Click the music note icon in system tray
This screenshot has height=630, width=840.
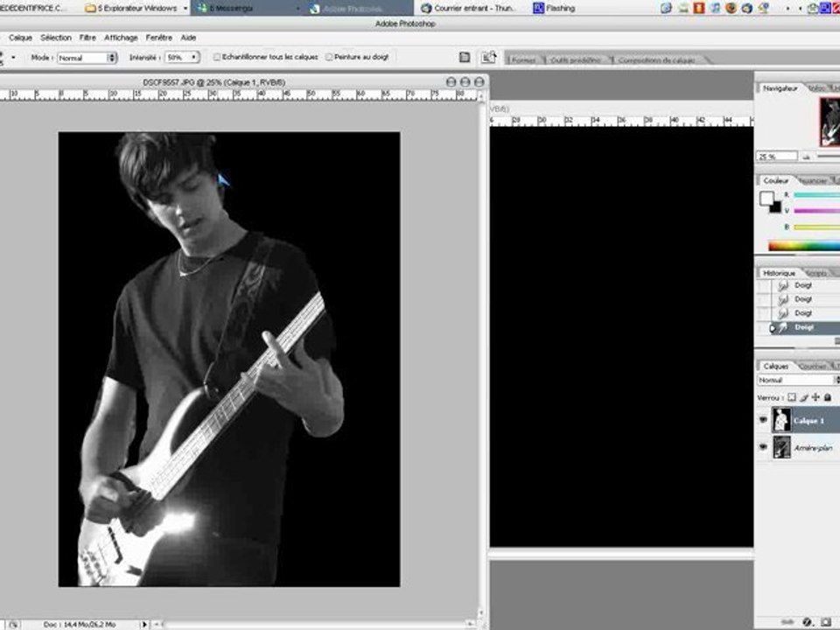coord(715,8)
